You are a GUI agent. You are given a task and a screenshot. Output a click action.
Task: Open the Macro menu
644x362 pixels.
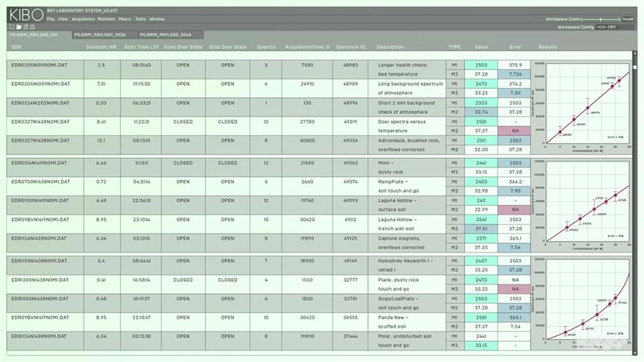coord(125,19)
